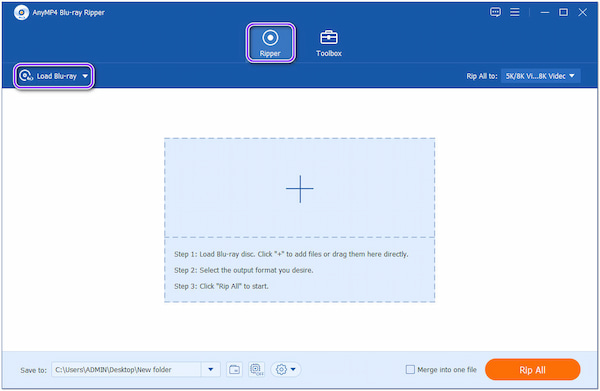Minimize the application window

coord(545,12)
